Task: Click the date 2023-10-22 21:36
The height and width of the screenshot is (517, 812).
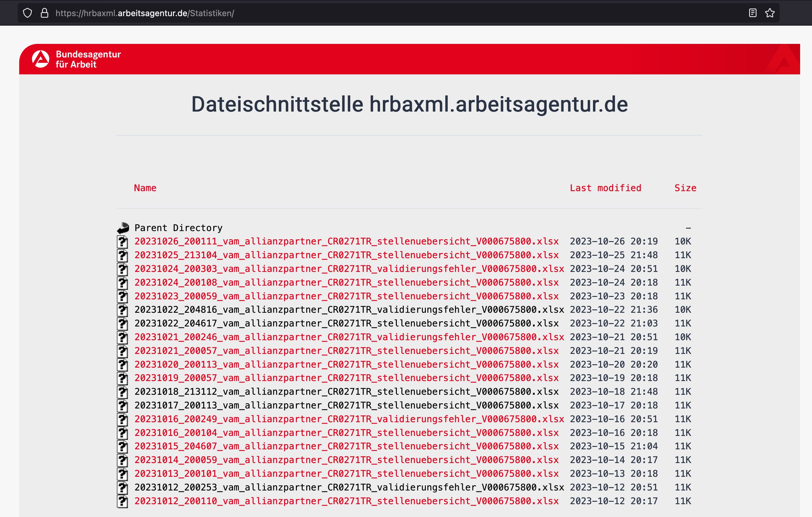Action: 614,310
